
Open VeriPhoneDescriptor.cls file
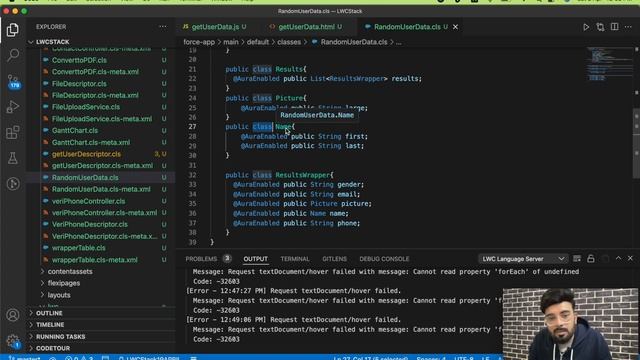tap(89, 224)
